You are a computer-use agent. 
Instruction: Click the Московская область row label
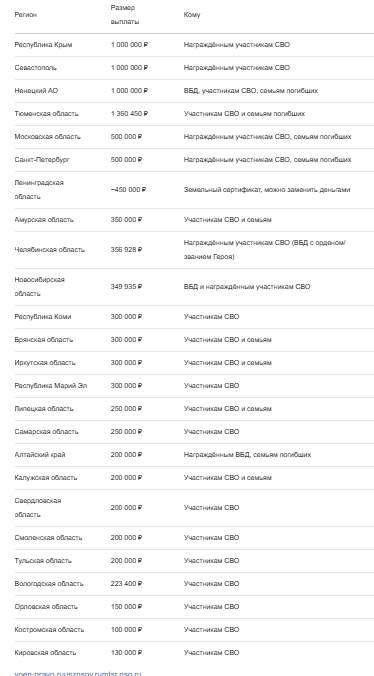point(47,137)
